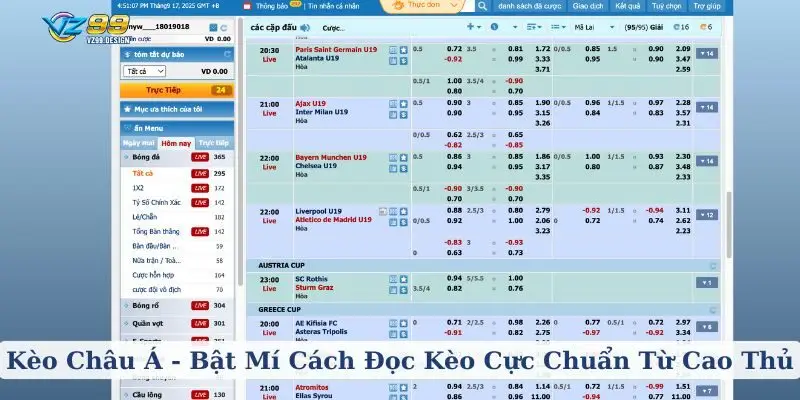This screenshot has width=800, height=400.
Task: Open the Kết quả menu
Action: pyautogui.click(x=628, y=6)
